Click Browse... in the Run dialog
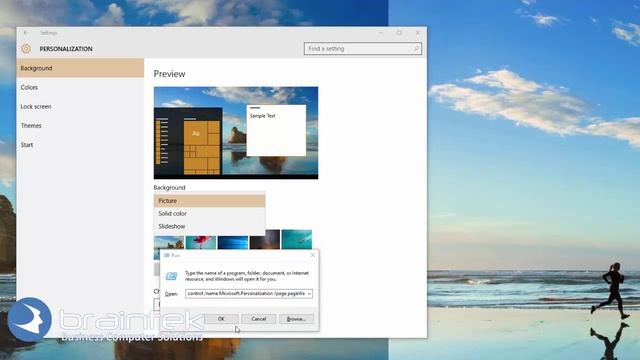The height and width of the screenshot is (360, 640). tap(296, 319)
